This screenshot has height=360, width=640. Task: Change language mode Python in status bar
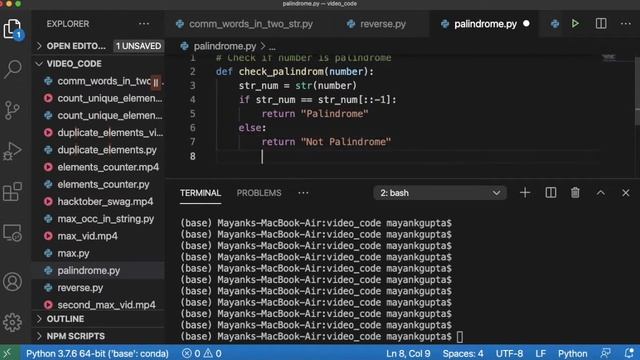click(x=572, y=353)
